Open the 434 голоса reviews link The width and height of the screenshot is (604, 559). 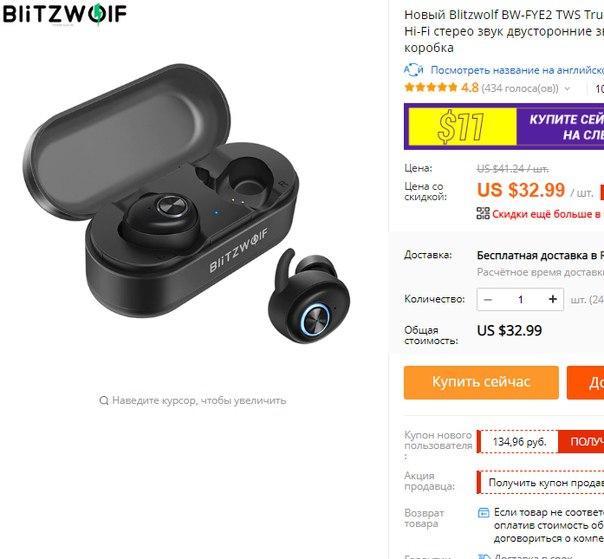coord(520,89)
